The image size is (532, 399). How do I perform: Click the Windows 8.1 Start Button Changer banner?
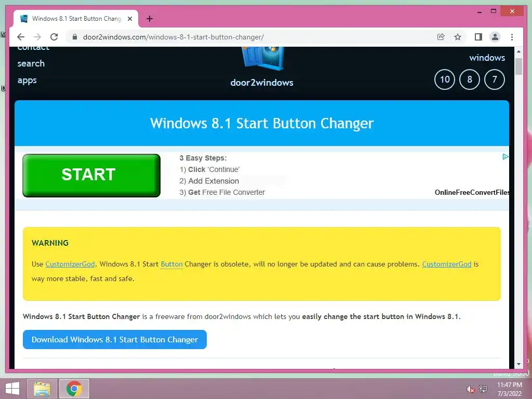[x=262, y=123]
